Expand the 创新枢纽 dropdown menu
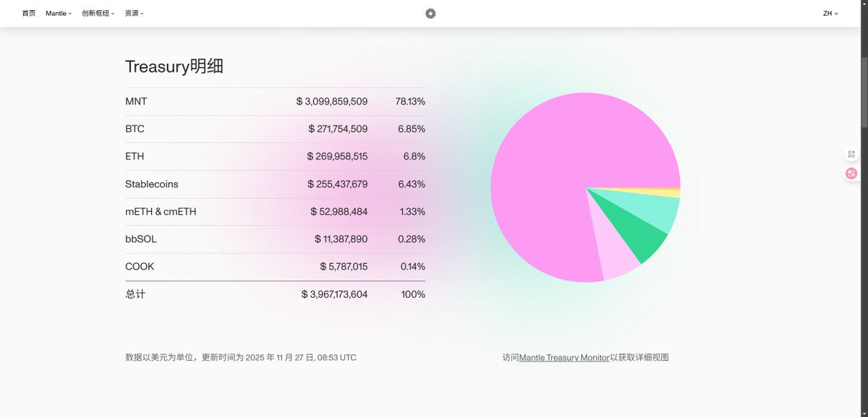868x417 pixels. tap(98, 13)
